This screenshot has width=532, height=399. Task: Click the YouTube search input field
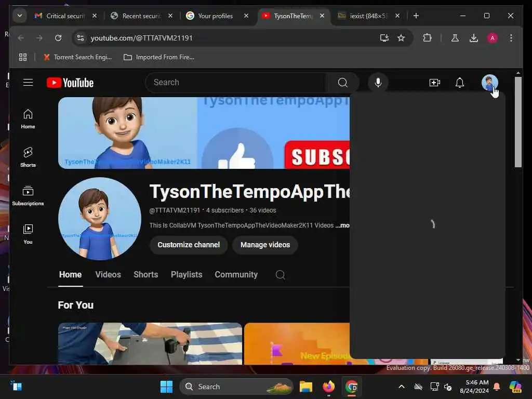[236, 83]
